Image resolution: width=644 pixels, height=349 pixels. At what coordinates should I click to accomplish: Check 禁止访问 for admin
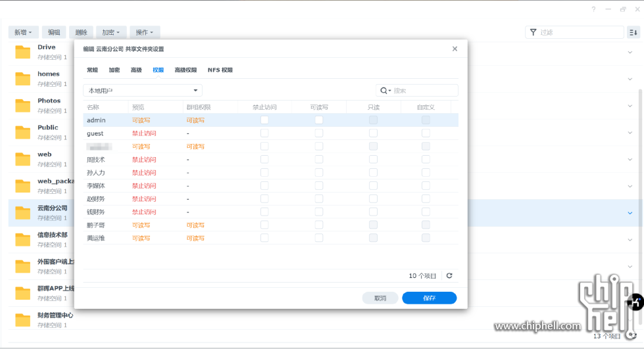(x=264, y=120)
